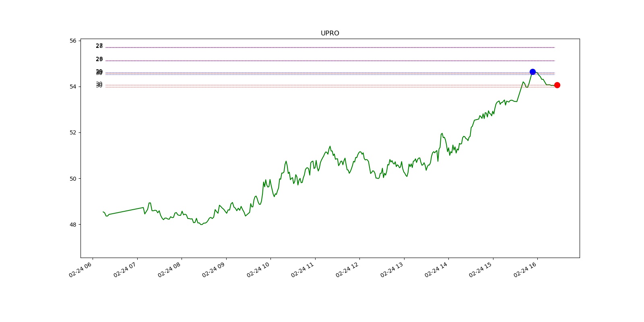Click the x-axis label 02-24 09
Viewport: 644px width, 322px height.
pos(214,269)
